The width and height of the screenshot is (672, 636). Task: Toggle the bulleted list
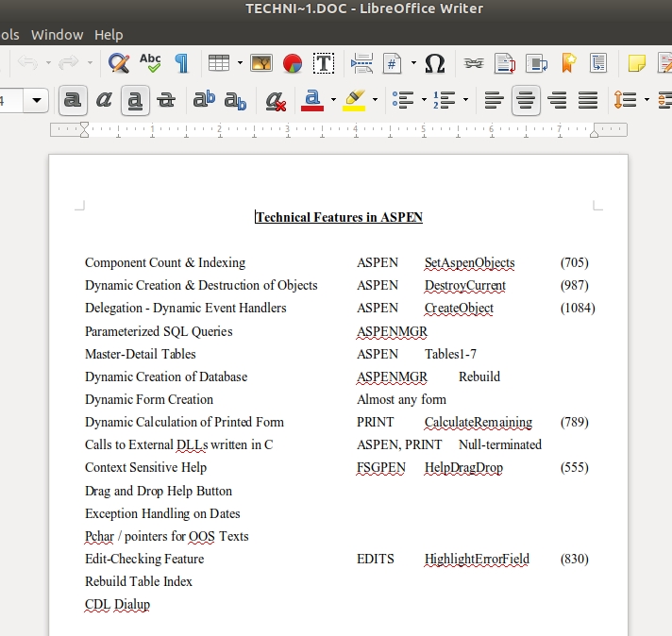click(x=403, y=100)
